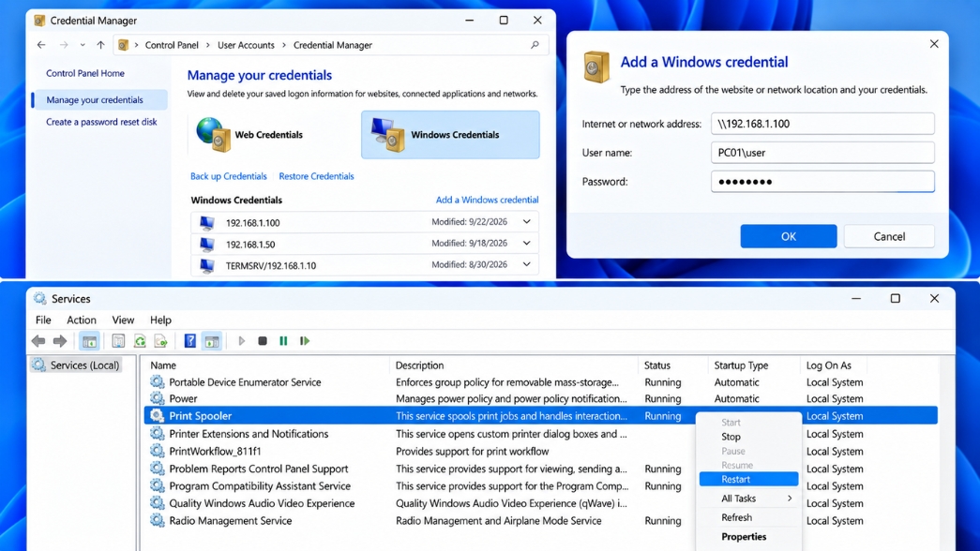
Task: Click Back arrow in Credential Manager
Action: click(41, 45)
